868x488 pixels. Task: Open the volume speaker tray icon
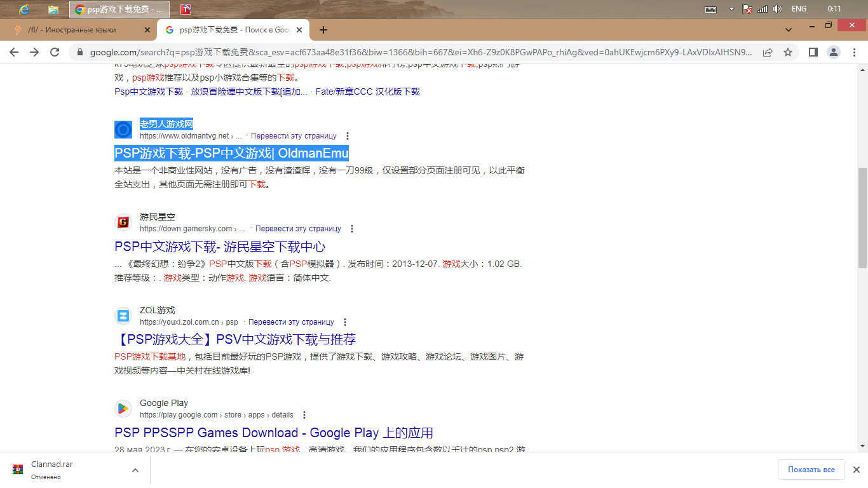pos(777,9)
